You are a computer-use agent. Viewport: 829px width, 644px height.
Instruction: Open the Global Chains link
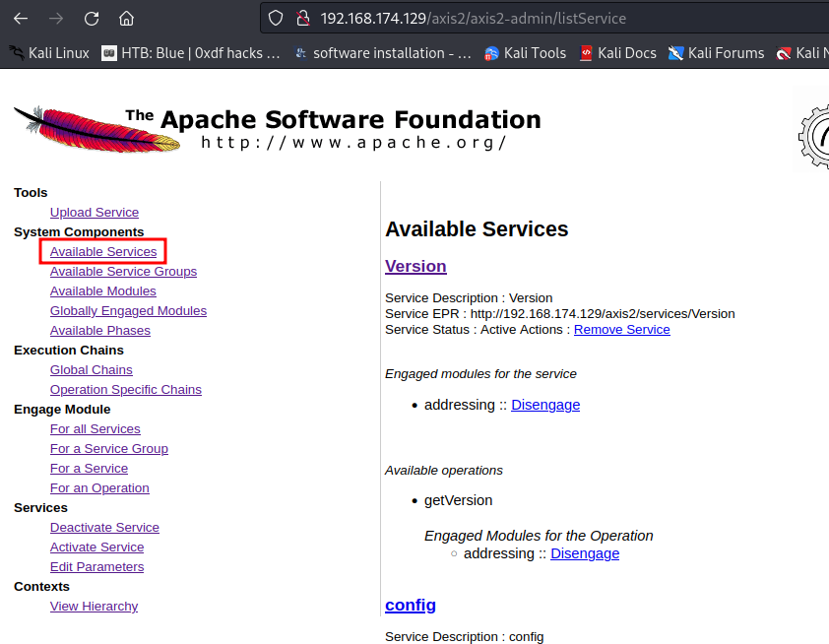coord(92,369)
